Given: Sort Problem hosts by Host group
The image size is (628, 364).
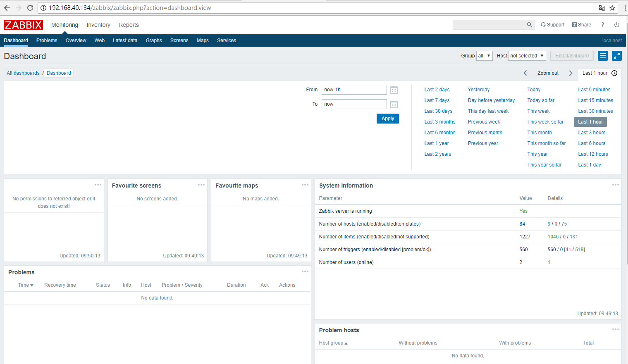Looking at the screenshot, I should click(x=333, y=343).
